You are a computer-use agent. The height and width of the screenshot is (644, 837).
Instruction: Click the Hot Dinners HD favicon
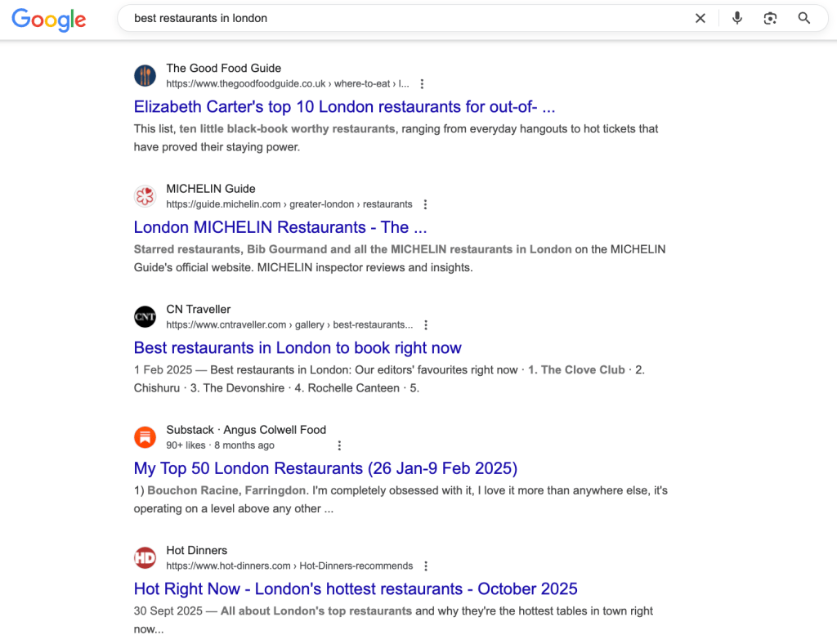click(145, 557)
